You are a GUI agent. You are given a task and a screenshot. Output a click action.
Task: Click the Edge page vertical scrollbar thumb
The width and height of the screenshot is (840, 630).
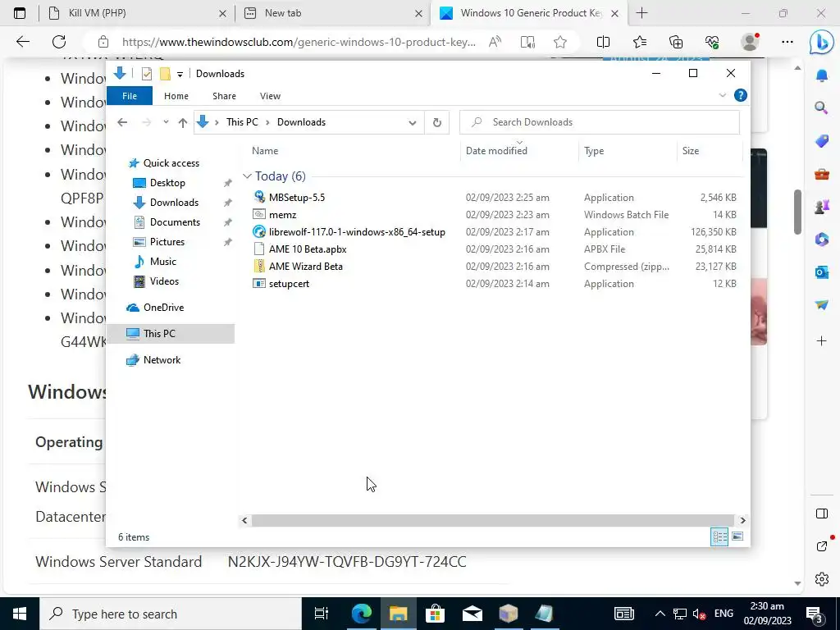tap(797, 212)
